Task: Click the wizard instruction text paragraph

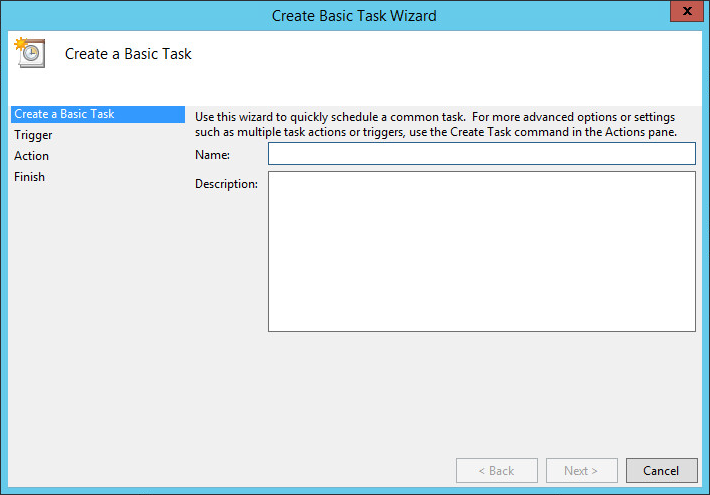Action: tap(436, 124)
